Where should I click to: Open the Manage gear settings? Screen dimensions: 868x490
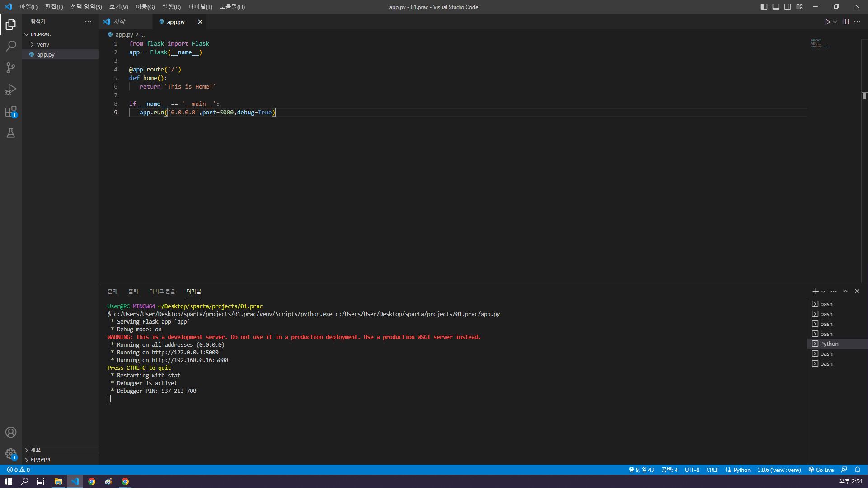(x=11, y=454)
